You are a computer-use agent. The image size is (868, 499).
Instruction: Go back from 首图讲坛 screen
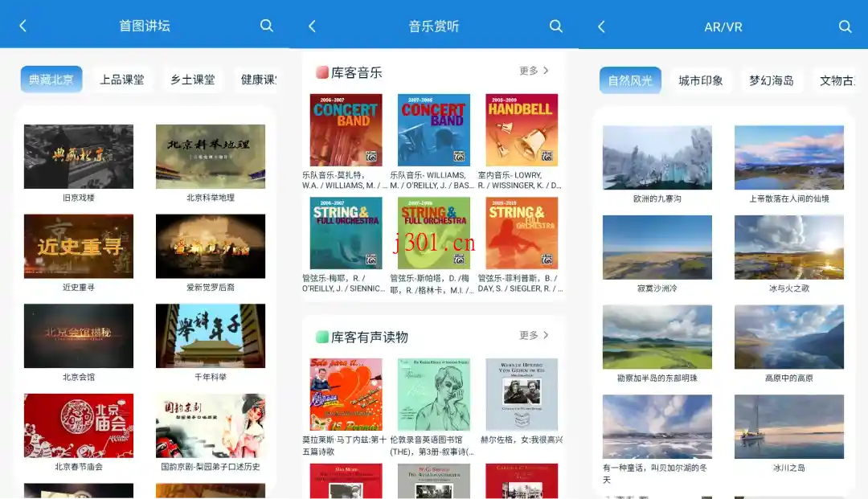[x=23, y=26]
